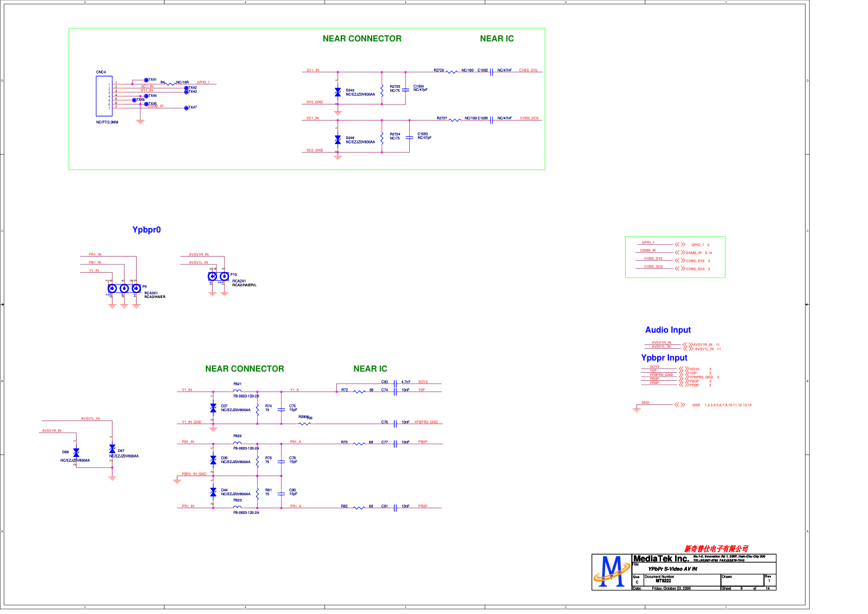Click the CVBS_SC0 off-page connector
Viewport: 868px width, 614px height.
(680, 269)
